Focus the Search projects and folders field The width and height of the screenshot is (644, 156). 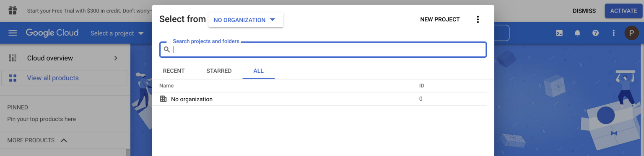[323, 49]
